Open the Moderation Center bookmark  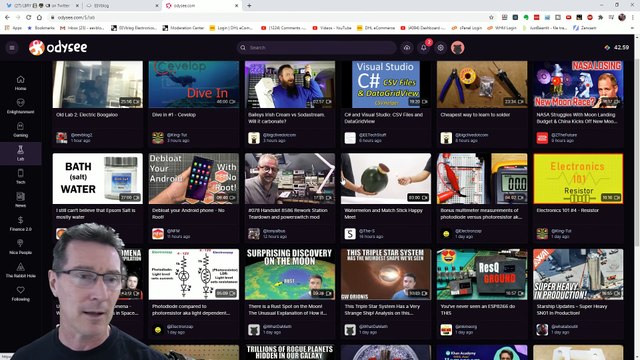click(x=183, y=28)
